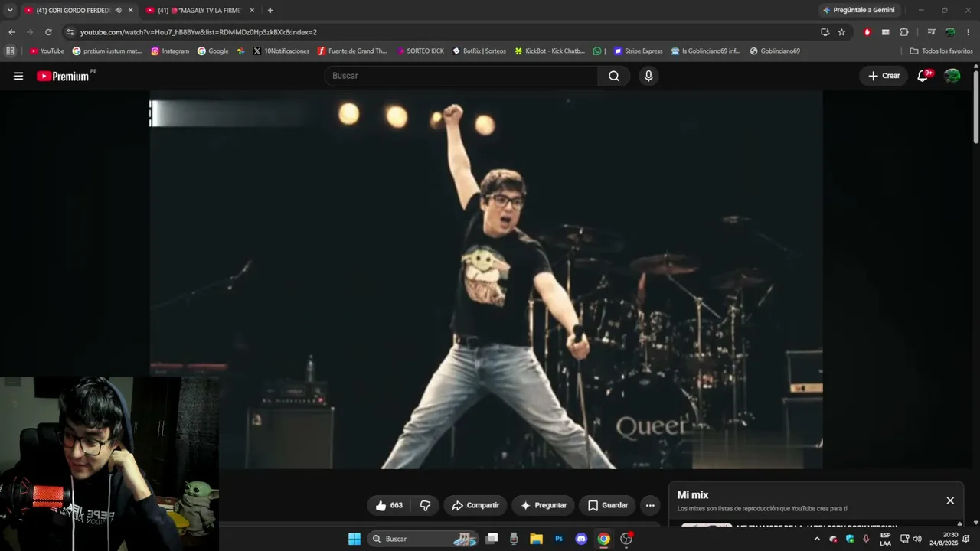Open the Fuente de Grand Th... bookmark
The width and height of the screenshot is (980, 551).
click(352, 51)
